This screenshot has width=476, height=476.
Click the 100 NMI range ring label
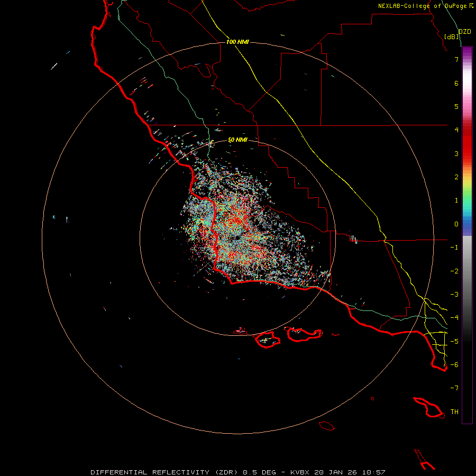[x=237, y=42]
